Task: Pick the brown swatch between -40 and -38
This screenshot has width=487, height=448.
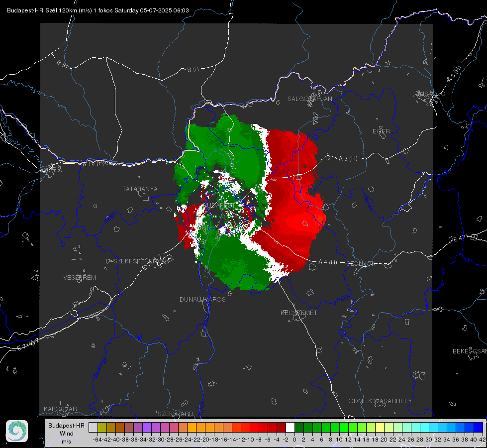Action: (120, 427)
